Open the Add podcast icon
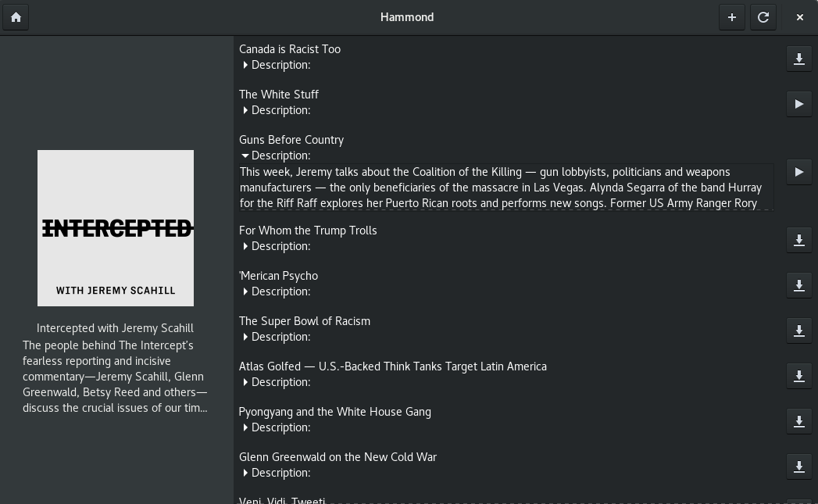The height and width of the screenshot is (504, 818). 732,16
